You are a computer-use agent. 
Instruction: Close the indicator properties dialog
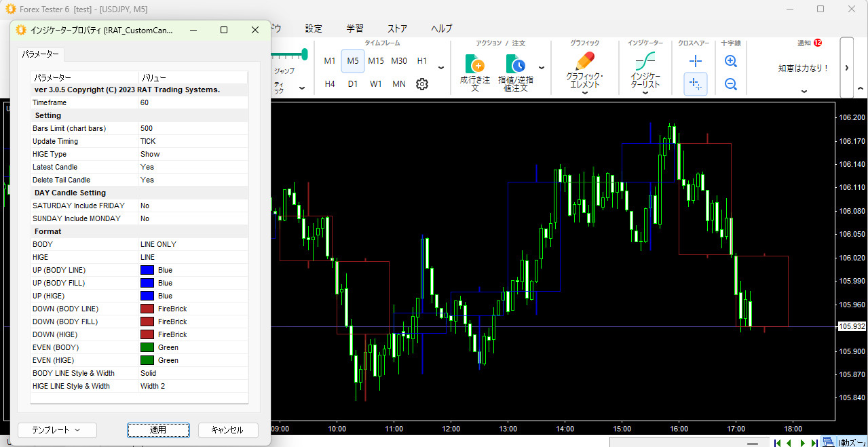[x=255, y=30]
